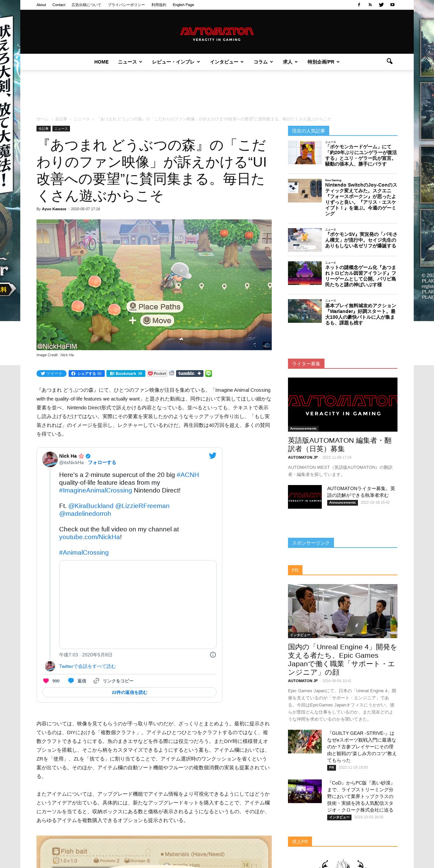This screenshot has width=434, height=868.
Task: Click フォローする in the tweet
Action: pyautogui.click(x=102, y=462)
